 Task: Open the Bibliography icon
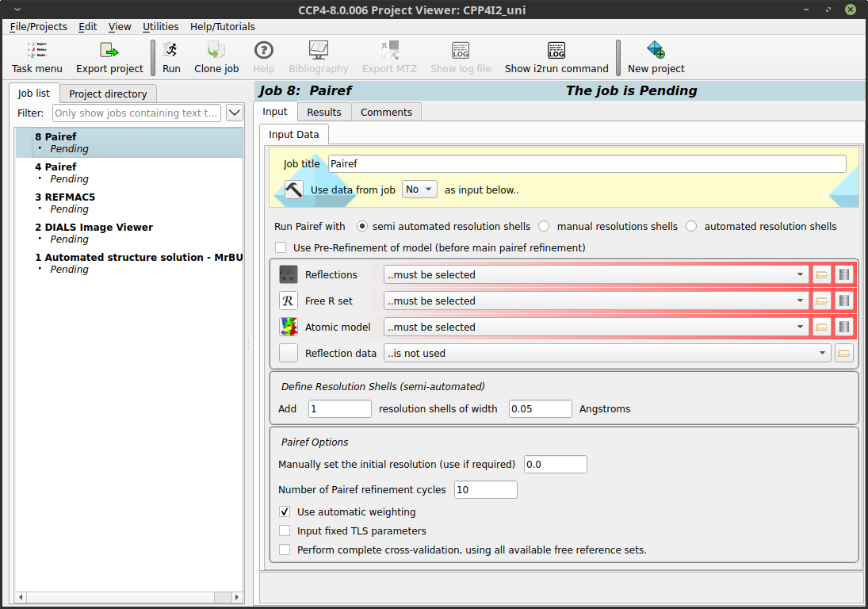[x=319, y=51]
